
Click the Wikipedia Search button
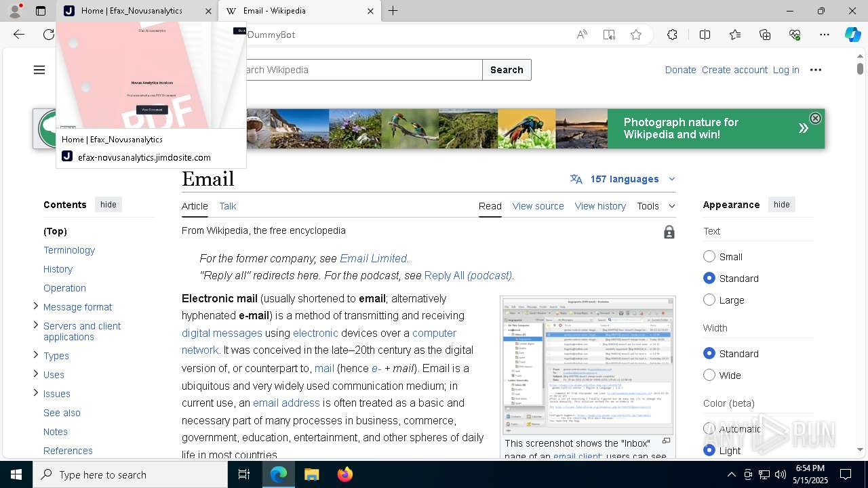507,70
